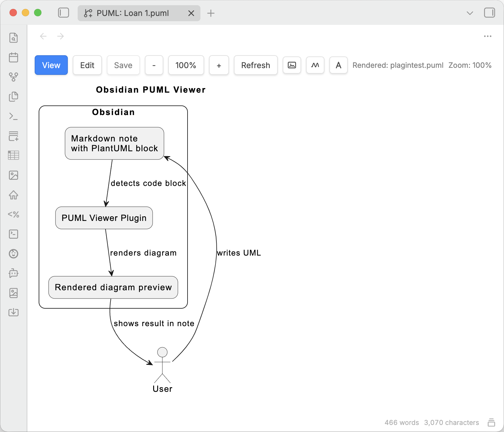The height and width of the screenshot is (432, 504).
Task: Click the import download ribbon icon
Action: 14,312
